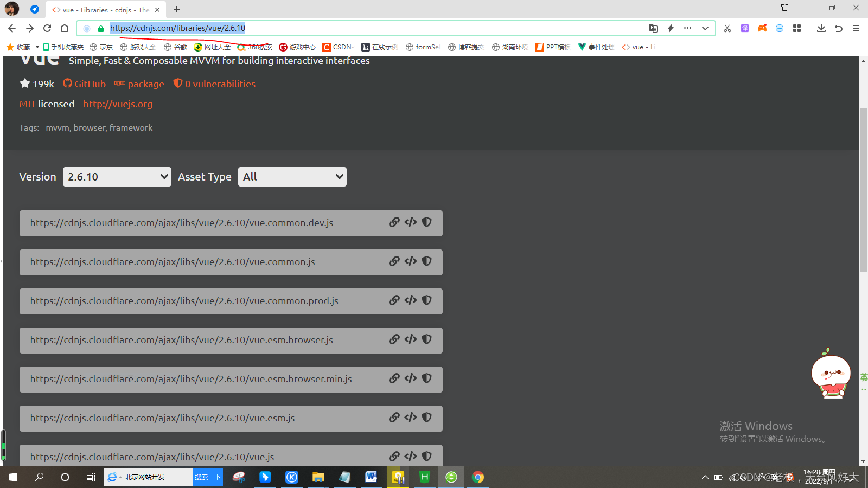
Task: Open the Asset Type All dropdown
Action: point(292,177)
